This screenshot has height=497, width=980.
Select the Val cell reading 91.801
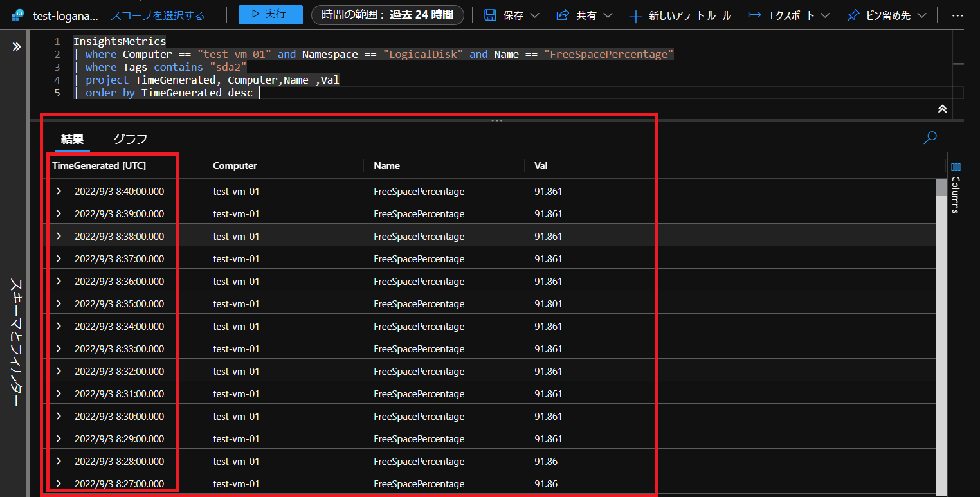click(x=548, y=304)
